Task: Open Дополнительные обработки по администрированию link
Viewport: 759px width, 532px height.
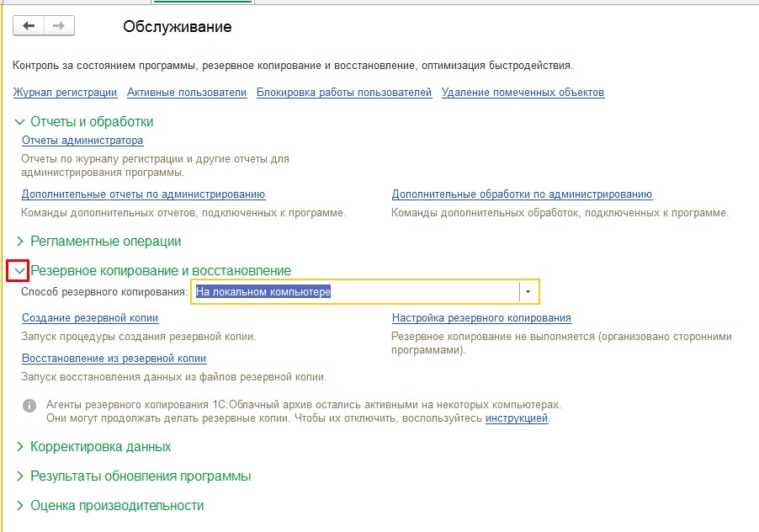Action: (522, 194)
